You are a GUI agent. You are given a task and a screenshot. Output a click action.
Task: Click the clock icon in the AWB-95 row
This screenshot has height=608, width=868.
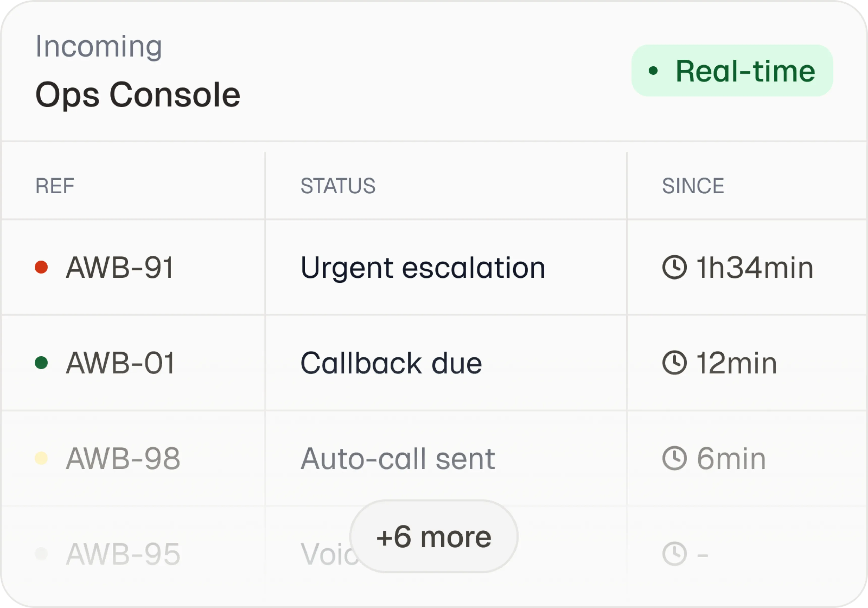click(674, 554)
